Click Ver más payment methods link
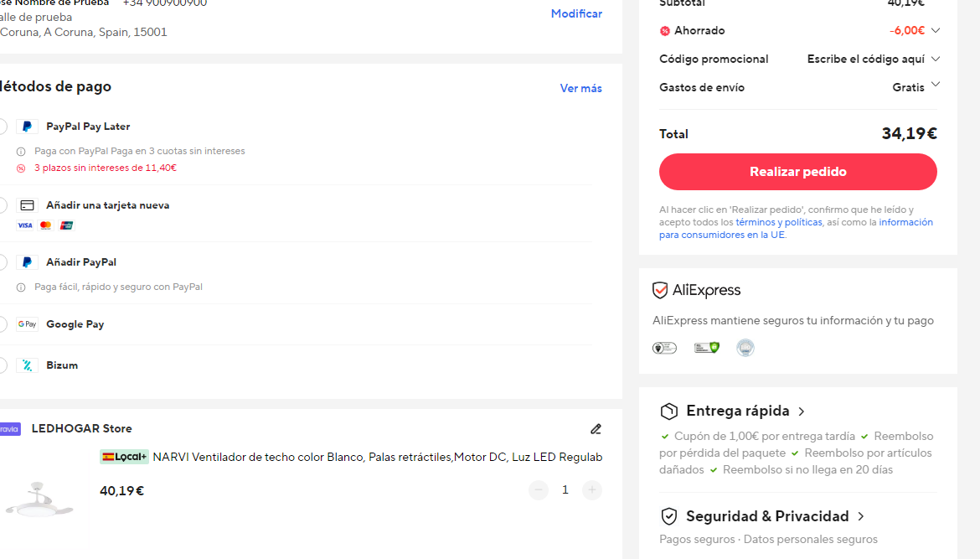 (x=580, y=89)
